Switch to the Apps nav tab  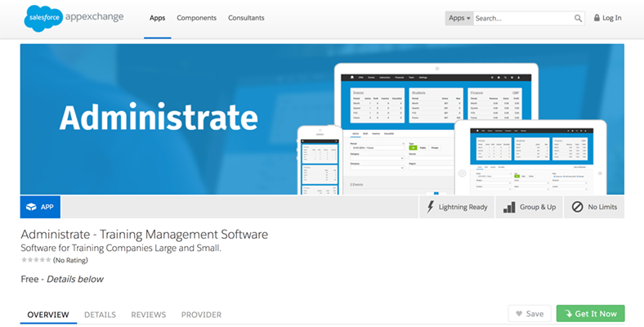[157, 18]
